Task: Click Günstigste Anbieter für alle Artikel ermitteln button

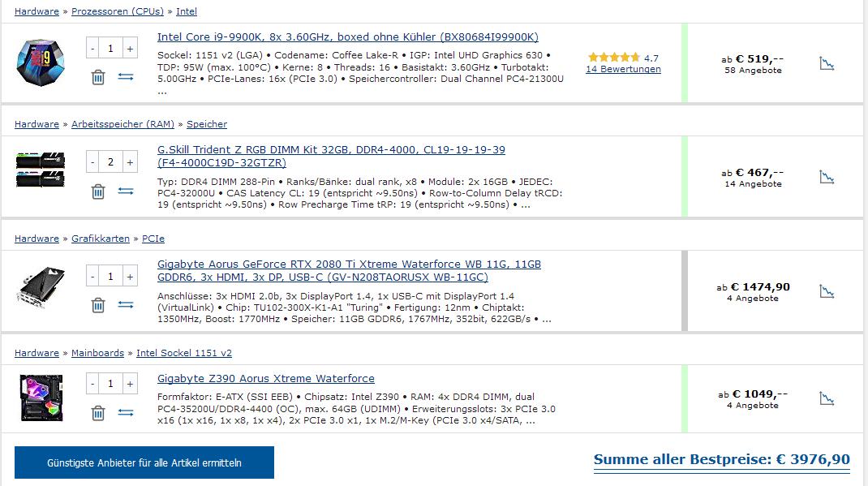Action: (144, 462)
